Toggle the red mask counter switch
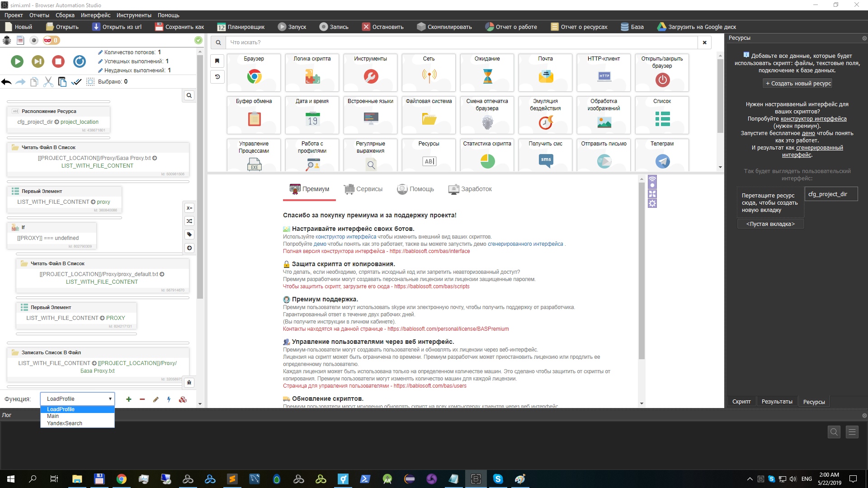 pyautogui.click(x=51, y=40)
